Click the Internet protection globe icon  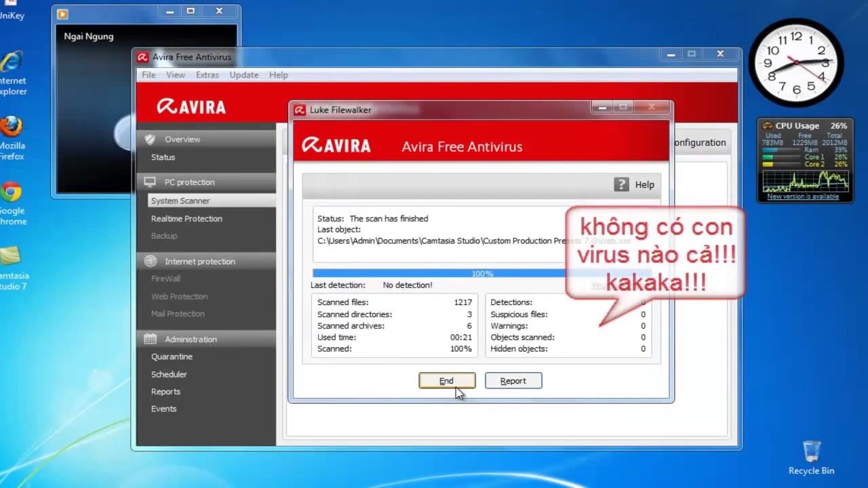(x=151, y=261)
